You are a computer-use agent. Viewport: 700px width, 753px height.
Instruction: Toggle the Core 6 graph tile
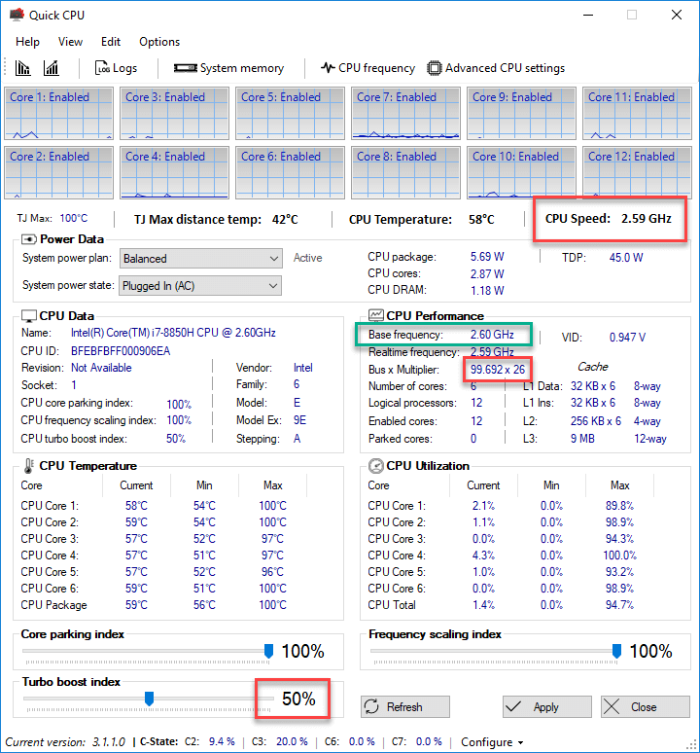[x=291, y=173]
